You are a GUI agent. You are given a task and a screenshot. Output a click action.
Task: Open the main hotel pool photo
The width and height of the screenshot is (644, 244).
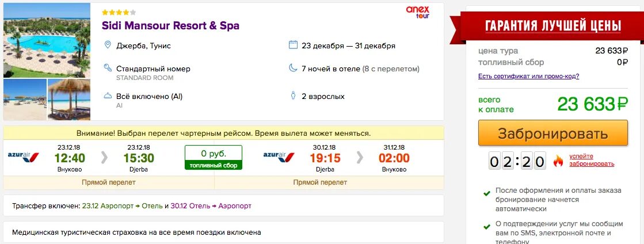click(47, 40)
